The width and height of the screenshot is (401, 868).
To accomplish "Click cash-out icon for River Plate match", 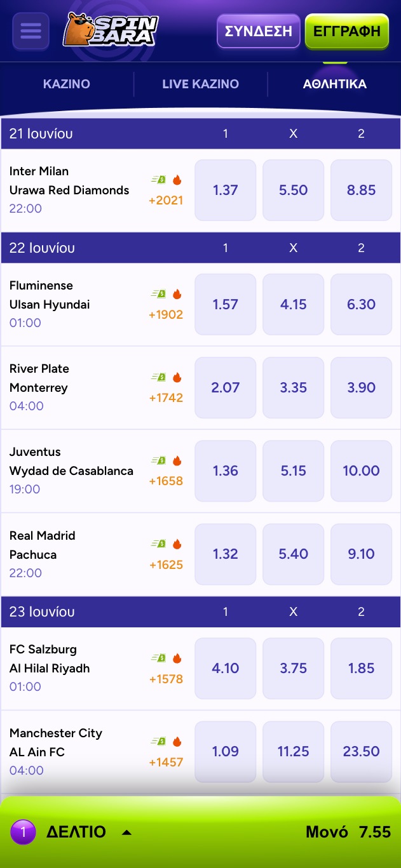I will tap(158, 377).
